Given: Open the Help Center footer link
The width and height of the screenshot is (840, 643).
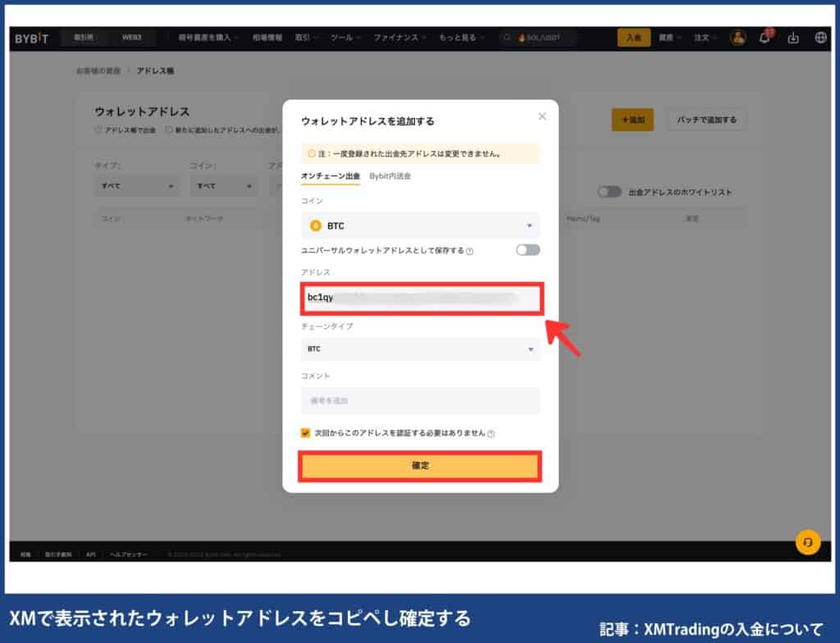Looking at the screenshot, I should pyautogui.click(x=128, y=554).
